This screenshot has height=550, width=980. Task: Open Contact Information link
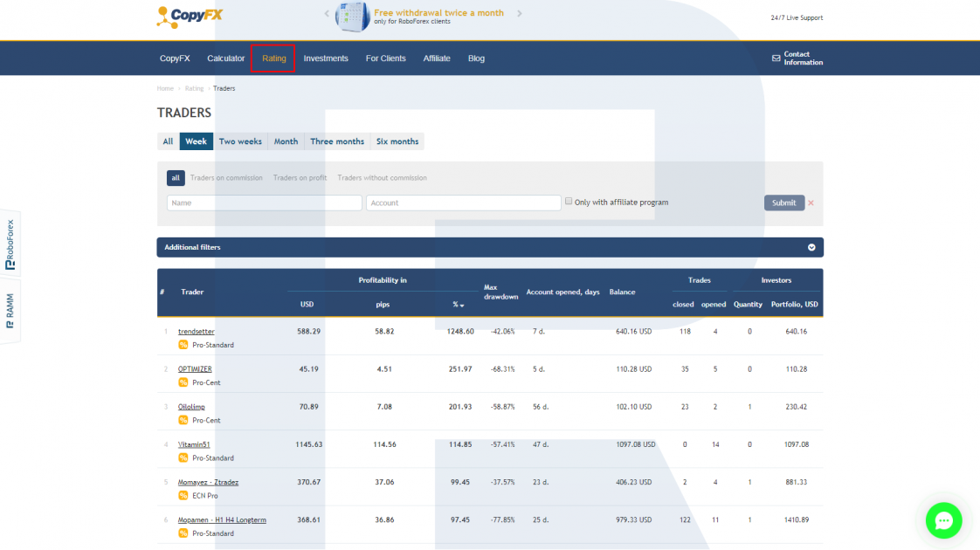[x=803, y=58]
